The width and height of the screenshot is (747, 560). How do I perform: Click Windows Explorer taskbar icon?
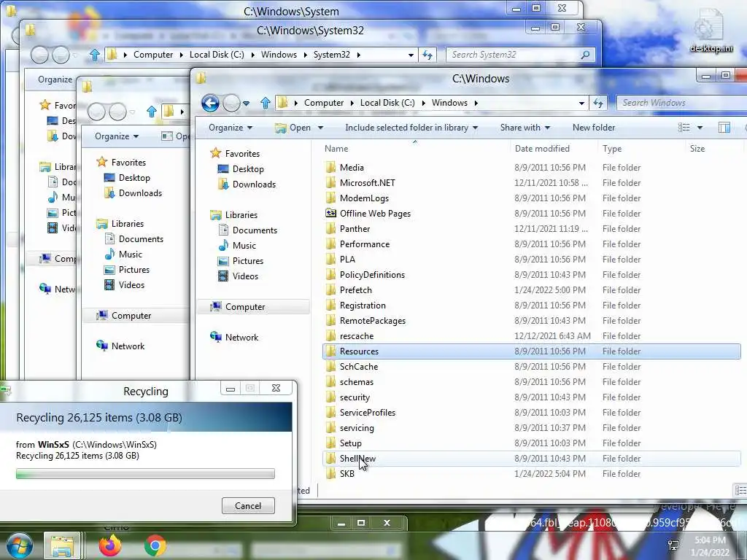point(62,545)
